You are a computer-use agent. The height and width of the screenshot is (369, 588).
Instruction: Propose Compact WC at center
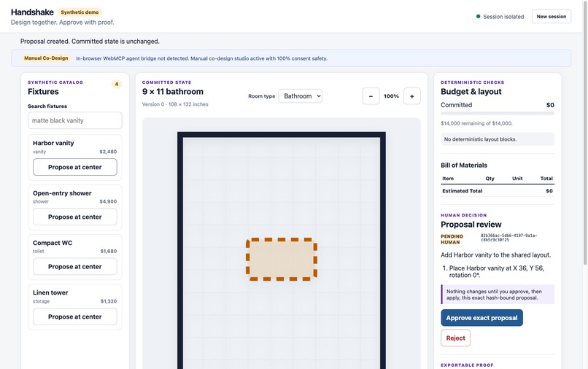pyautogui.click(x=75, y=267)
